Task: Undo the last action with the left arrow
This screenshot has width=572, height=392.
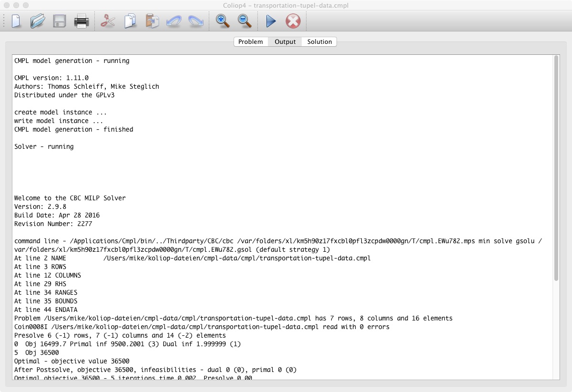Action: [x=174, y=21]
